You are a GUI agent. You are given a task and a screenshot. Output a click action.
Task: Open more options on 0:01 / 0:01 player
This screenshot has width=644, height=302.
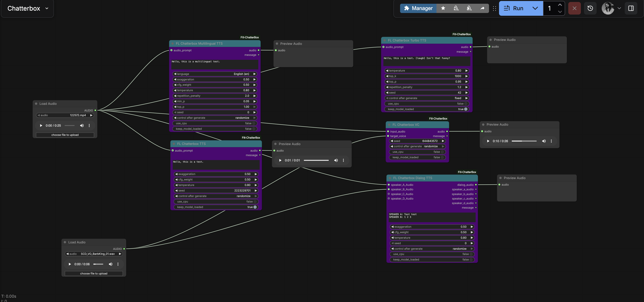click(x=343, y=160)
